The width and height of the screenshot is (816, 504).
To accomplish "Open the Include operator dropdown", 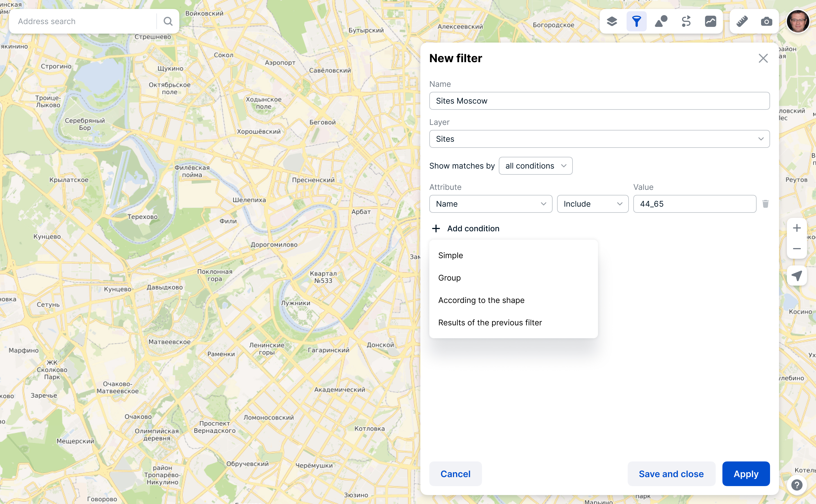I will 592,204.
